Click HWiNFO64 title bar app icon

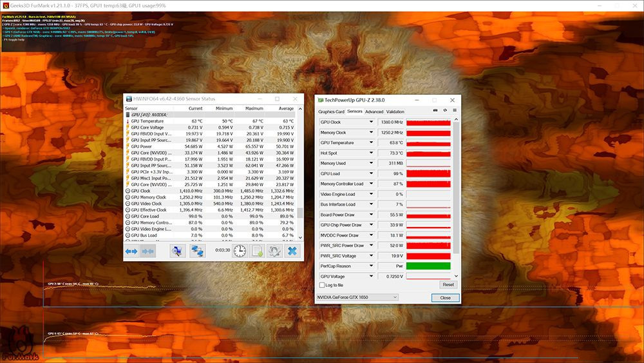click(x=129, y=99)
